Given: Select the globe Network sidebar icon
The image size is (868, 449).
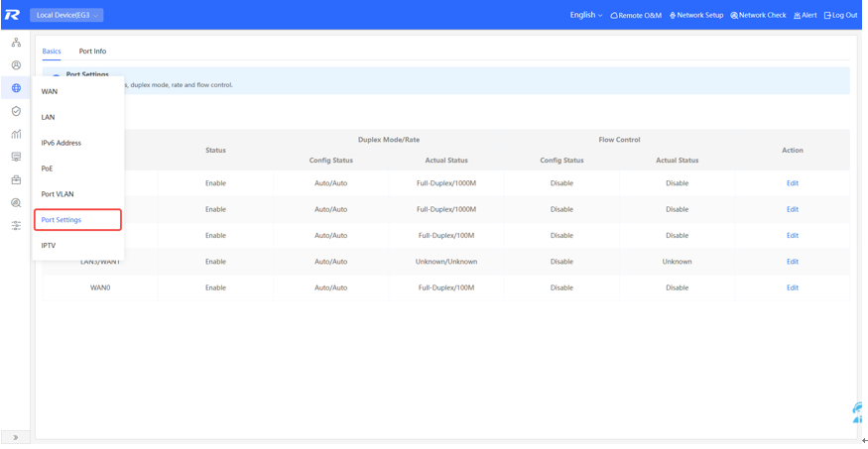Looking at the screenshot, I should coord(16,88).
